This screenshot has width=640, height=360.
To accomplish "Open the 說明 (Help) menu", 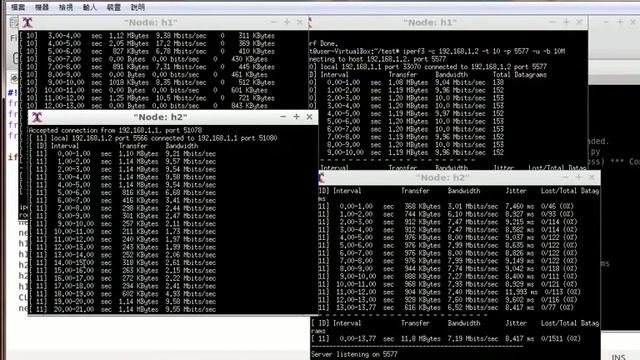I will click(138, 7).
